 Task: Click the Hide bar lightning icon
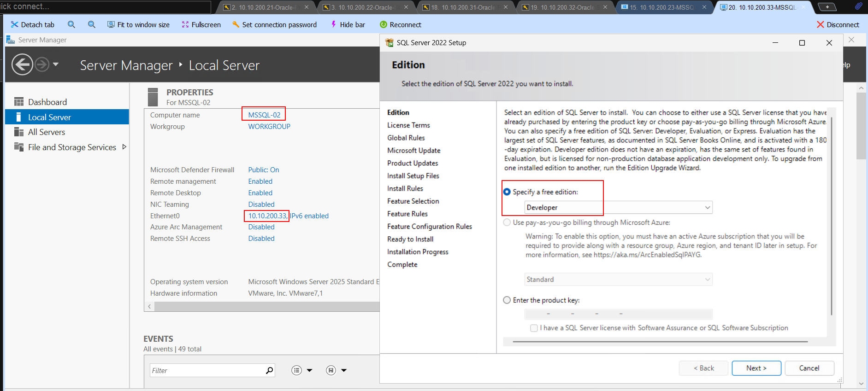334,25
